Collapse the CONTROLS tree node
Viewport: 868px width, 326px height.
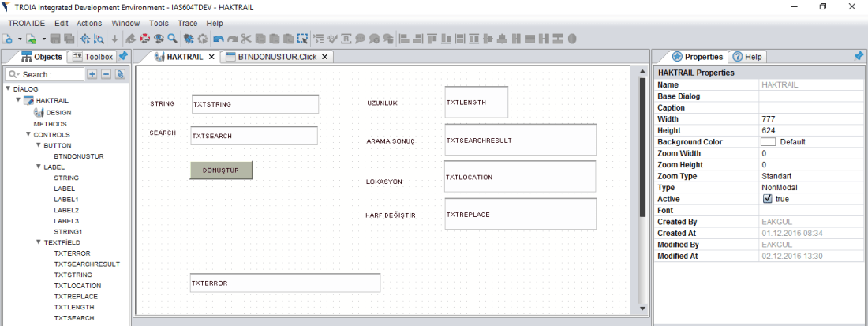pos(28,135)
